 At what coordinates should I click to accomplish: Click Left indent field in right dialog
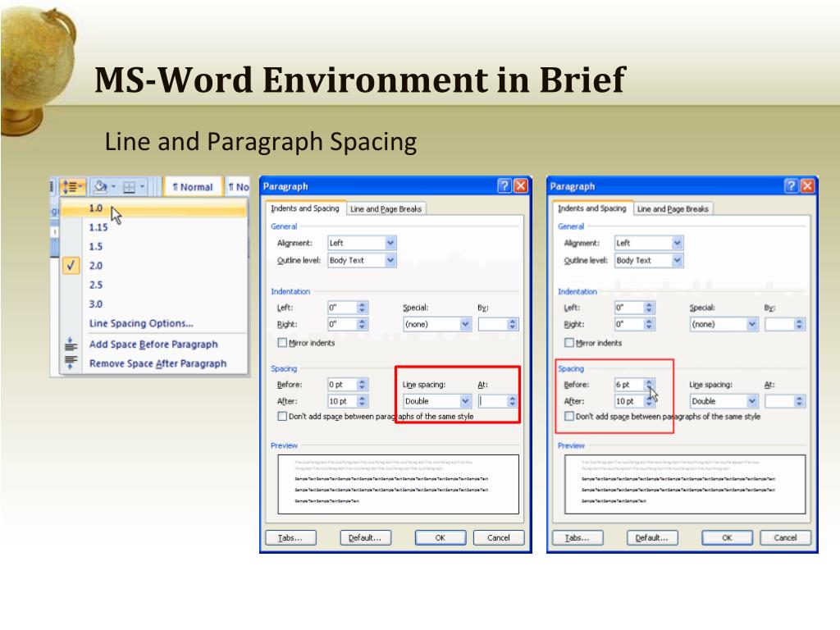(x=629, y=308)
